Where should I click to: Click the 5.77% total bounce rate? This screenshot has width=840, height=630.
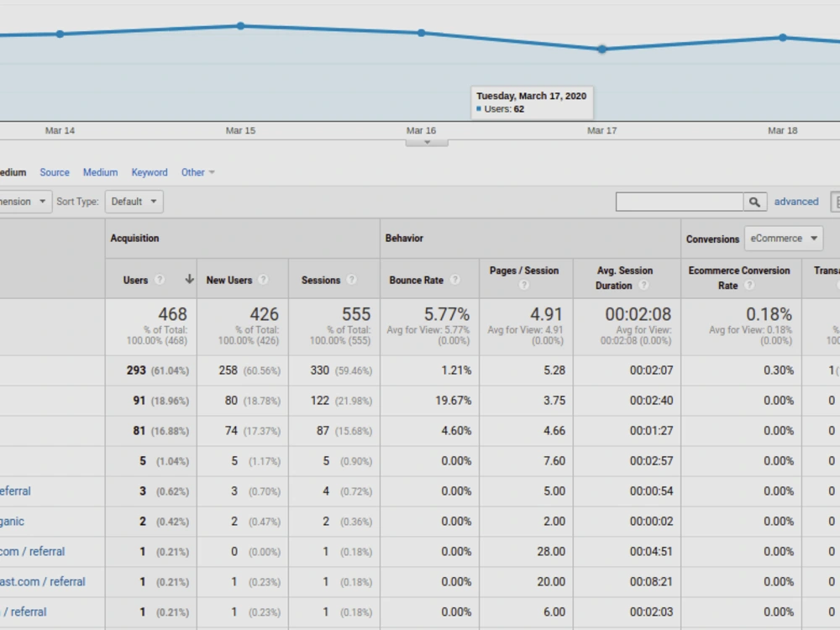point(447,314)
